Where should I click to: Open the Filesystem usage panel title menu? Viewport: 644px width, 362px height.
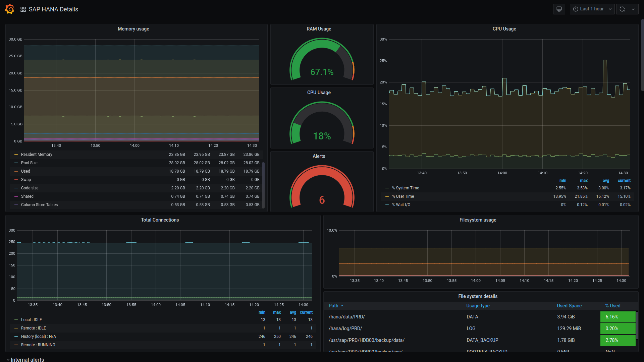477,220
